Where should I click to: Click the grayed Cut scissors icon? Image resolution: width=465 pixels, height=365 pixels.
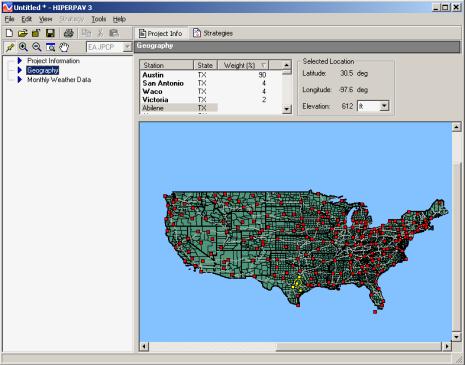tap(100, 33)
